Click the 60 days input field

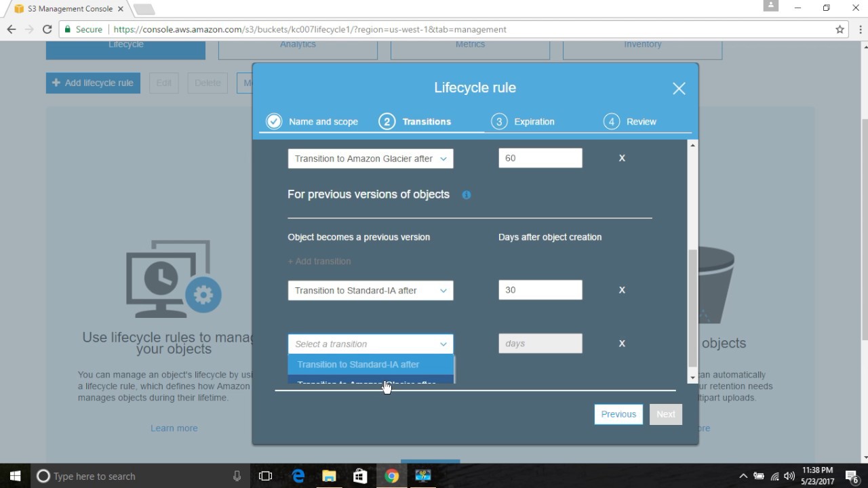540,159
